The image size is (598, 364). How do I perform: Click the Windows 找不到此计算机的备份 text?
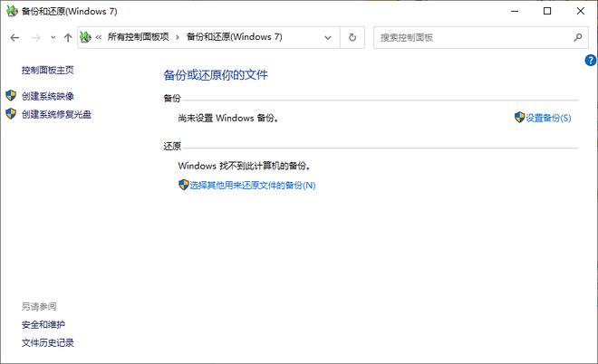click(244, 166)
